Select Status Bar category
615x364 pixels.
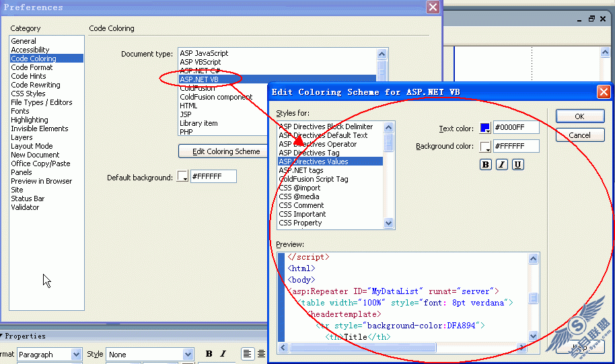pos(28,198)
